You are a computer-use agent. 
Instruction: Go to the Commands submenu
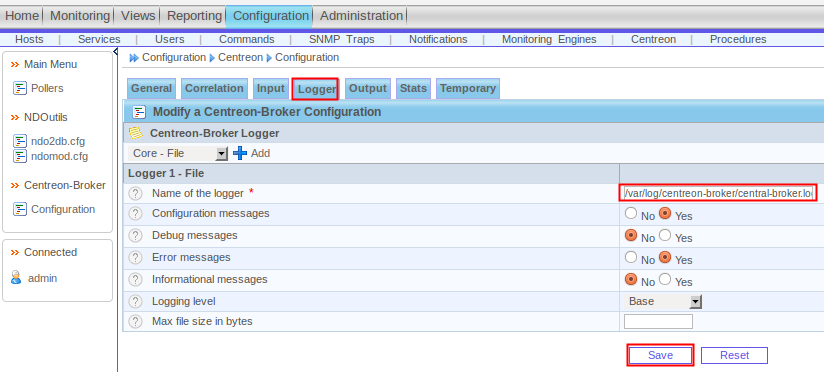(246, 39)
